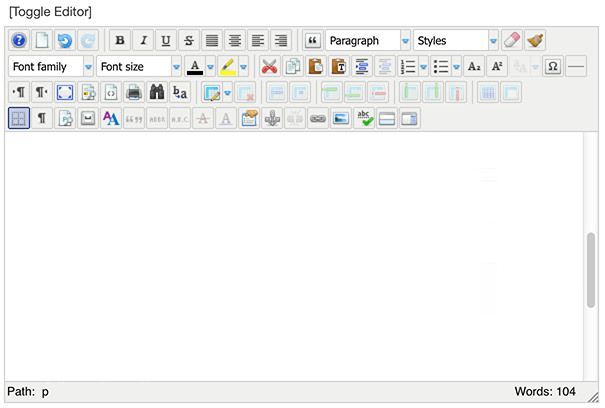Open the Styles dropdown
The height and width of the screenshot is (408, 605).
(456, 40)
